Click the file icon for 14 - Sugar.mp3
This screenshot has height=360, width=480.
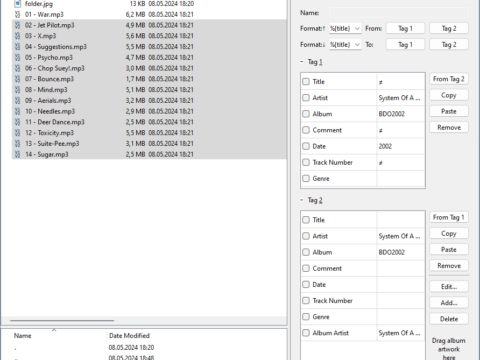pyautogui.click(x=18, y=154)
